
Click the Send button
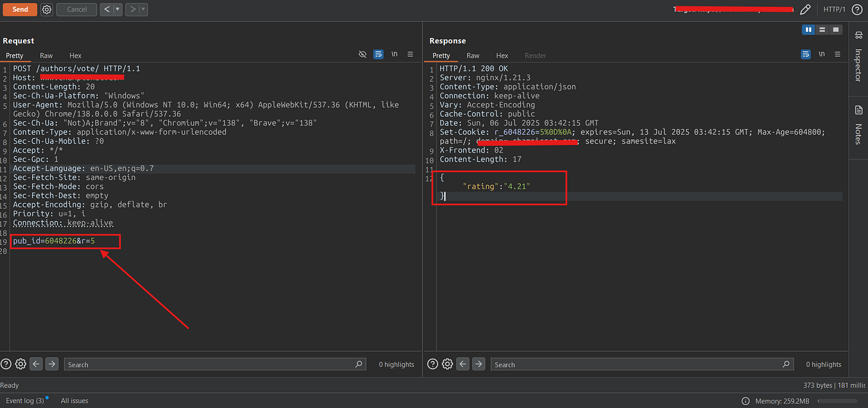20,10
